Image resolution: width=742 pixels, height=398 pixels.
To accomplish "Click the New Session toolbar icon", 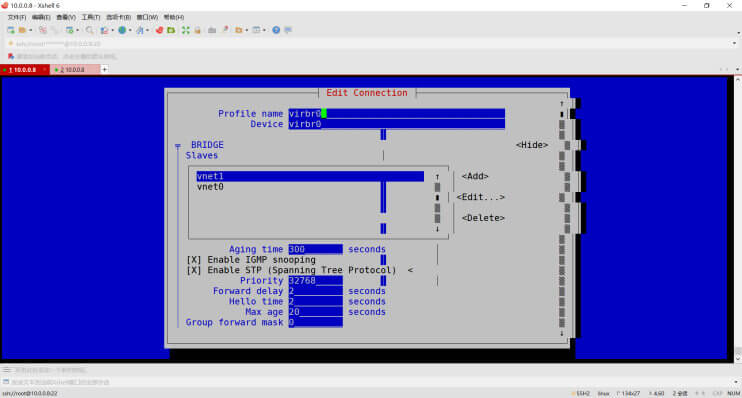I will tap(10, 30).
